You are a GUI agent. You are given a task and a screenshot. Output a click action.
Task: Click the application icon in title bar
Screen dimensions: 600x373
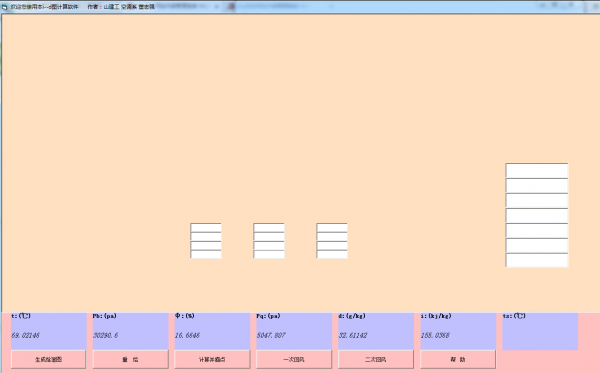click(x=5, y=7)
